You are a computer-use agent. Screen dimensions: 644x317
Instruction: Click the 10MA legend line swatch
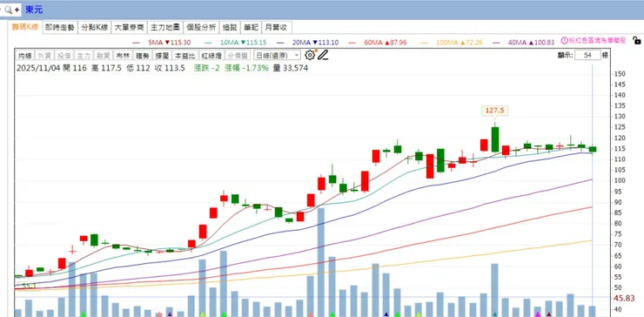tap(208, 43)
